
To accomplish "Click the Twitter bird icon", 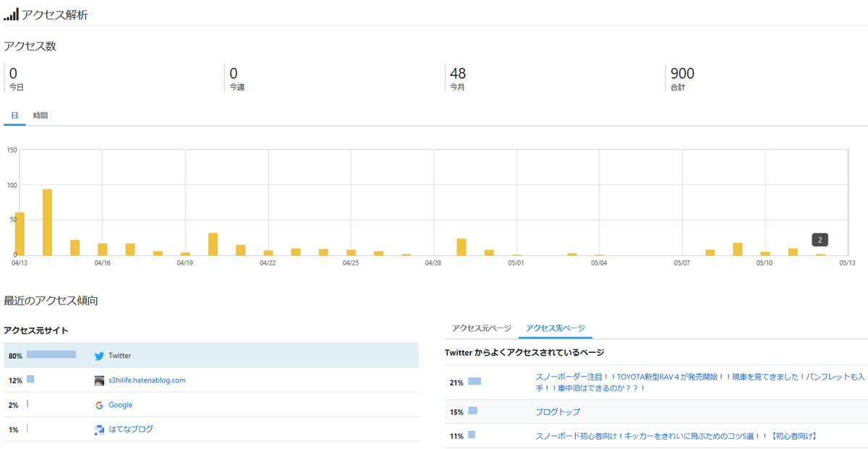I will click(99, 356).
